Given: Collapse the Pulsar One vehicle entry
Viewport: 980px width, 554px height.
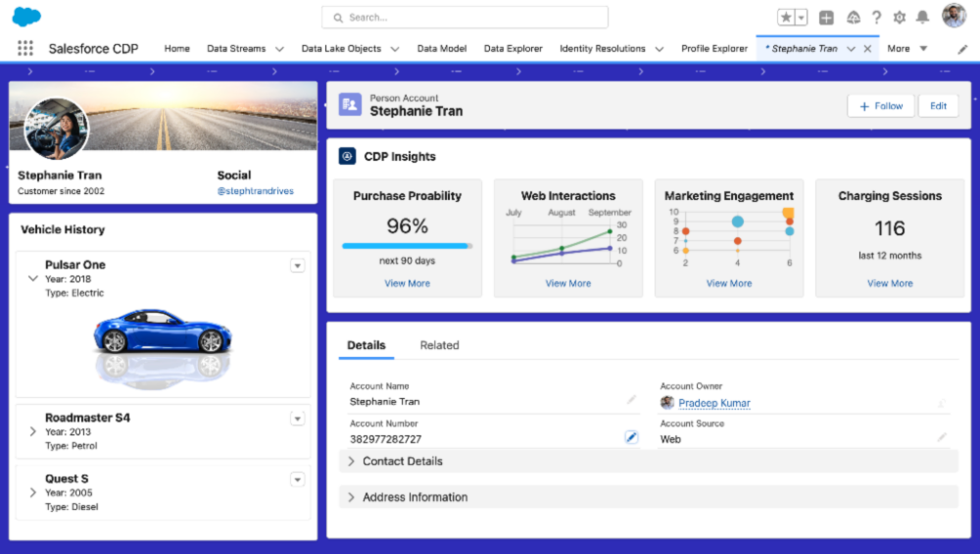Looking at the screenshot, I should pyautogui.click(x=32, y=278).
